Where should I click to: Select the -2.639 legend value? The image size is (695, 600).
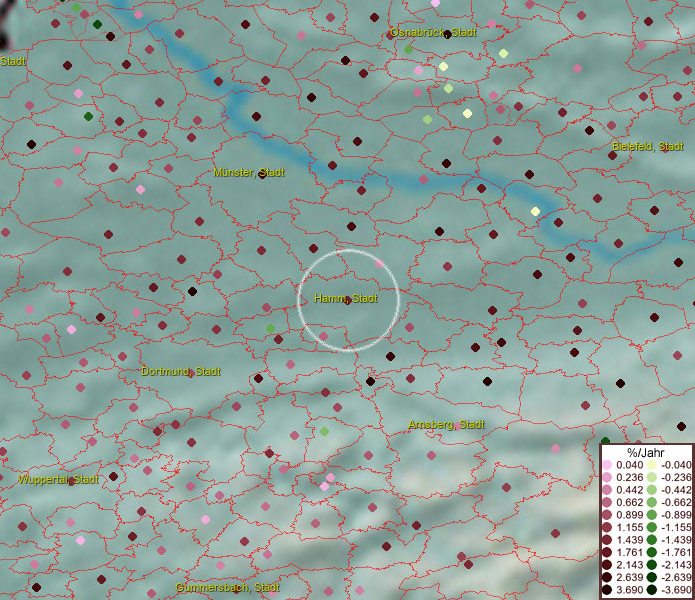pos(676,577)
